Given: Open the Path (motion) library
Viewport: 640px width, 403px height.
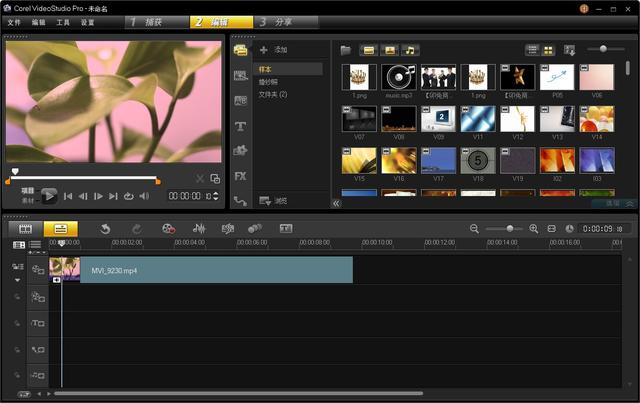Looking at the screenshot, I should (x=240, y=201).
